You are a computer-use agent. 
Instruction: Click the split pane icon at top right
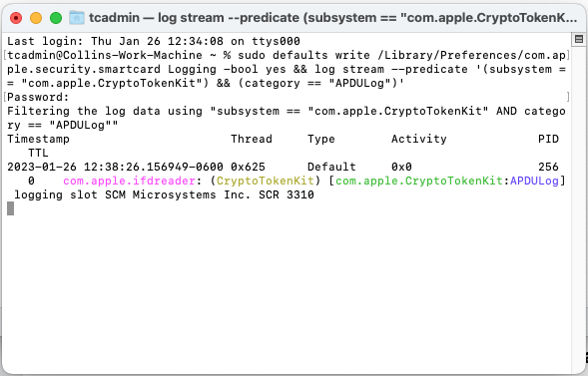pyautogui.click(x=579, y=39)
